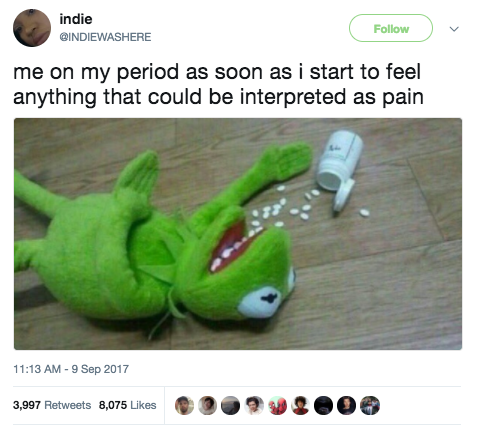Open the @INDIEWASHERE handle link
Viewport: 479px width, 432px height.
105,37
